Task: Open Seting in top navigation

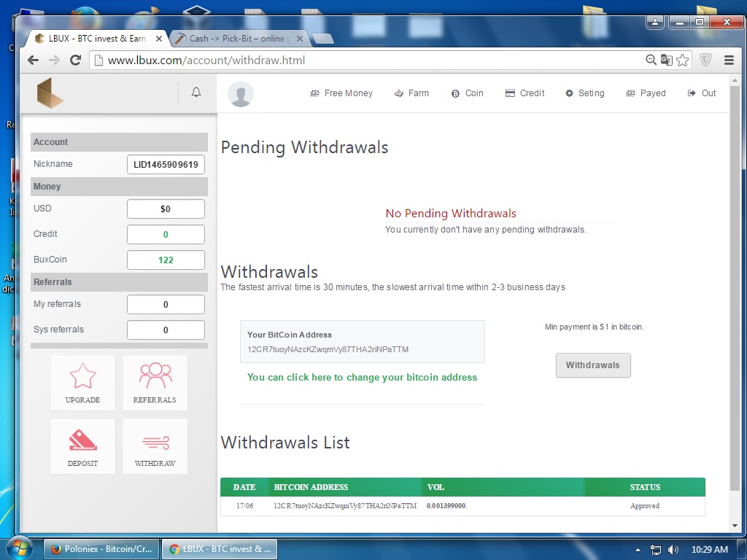Action: tap(585, 93)
